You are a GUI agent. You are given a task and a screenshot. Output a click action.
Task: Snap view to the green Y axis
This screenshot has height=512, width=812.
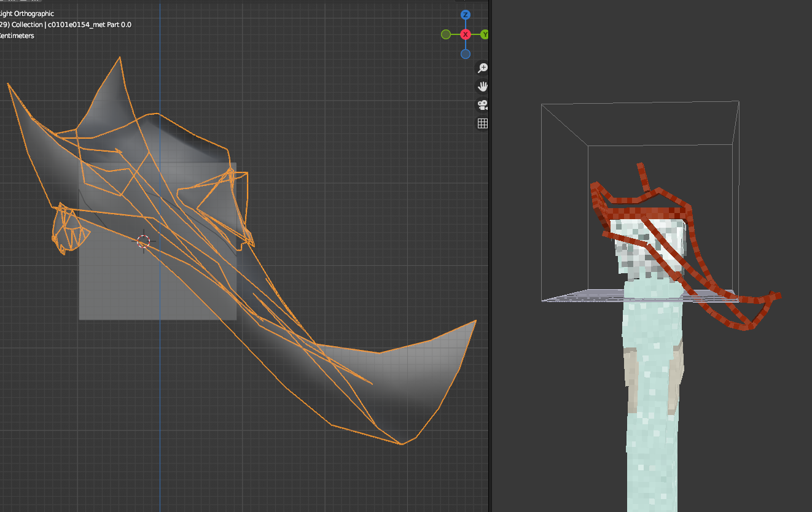click(484, 34)
